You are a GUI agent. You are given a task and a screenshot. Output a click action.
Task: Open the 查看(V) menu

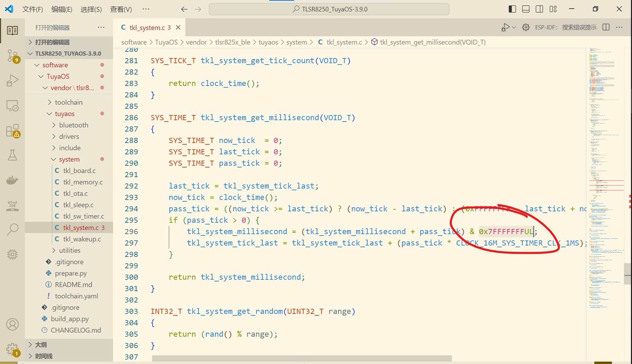click(121, 9)
